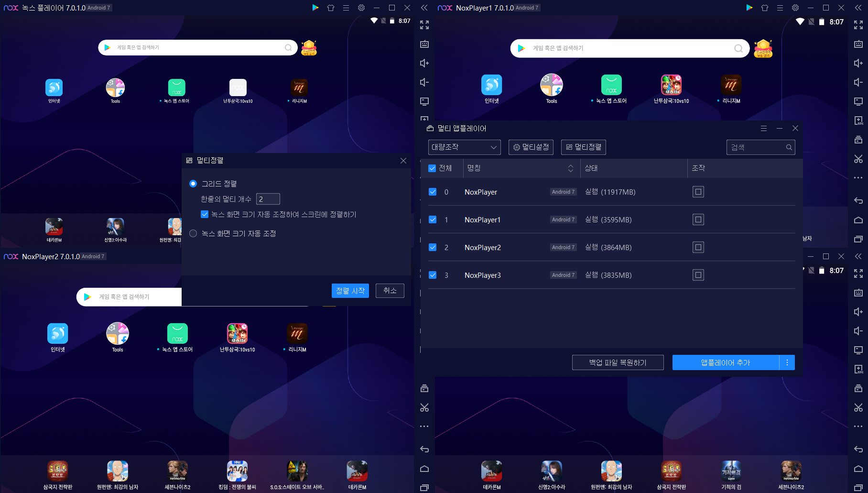Click back arrow in NoxPlayer1 sidebar
Image resolution: width=868 pixels, height=493 pixels.
click(x=858, y=201)
